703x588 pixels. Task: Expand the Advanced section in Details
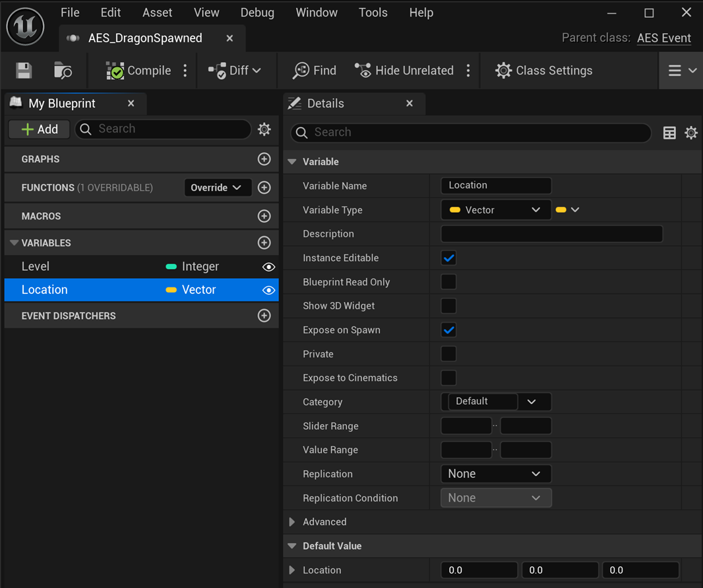click(x=292, y=521)
